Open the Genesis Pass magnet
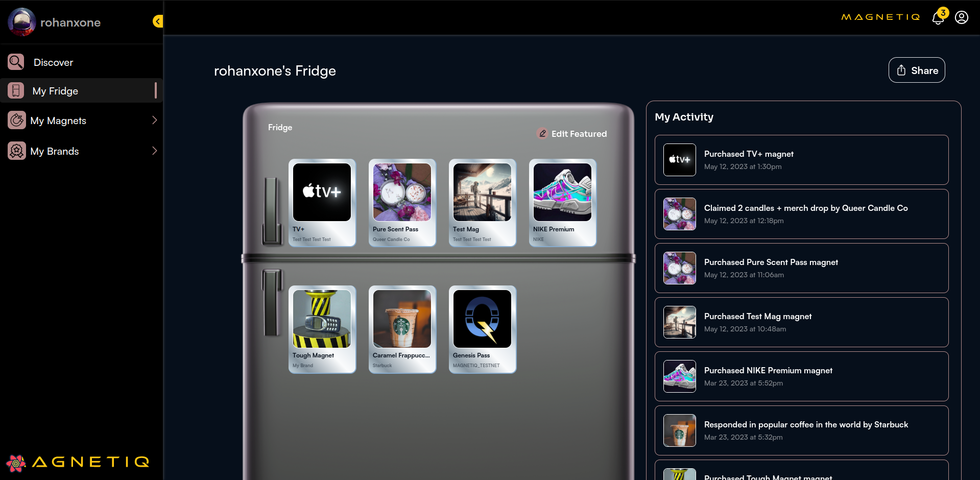The height and width of the screenshot is (480, 980). 482,329
